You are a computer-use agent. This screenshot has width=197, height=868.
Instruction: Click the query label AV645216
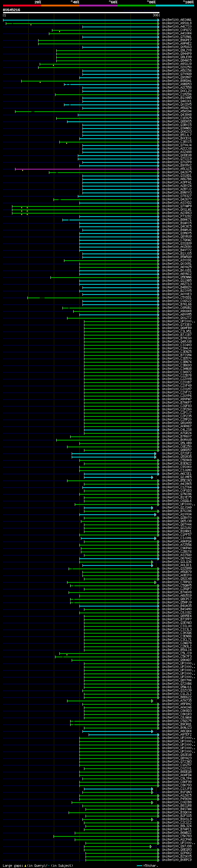coord(11,10)
